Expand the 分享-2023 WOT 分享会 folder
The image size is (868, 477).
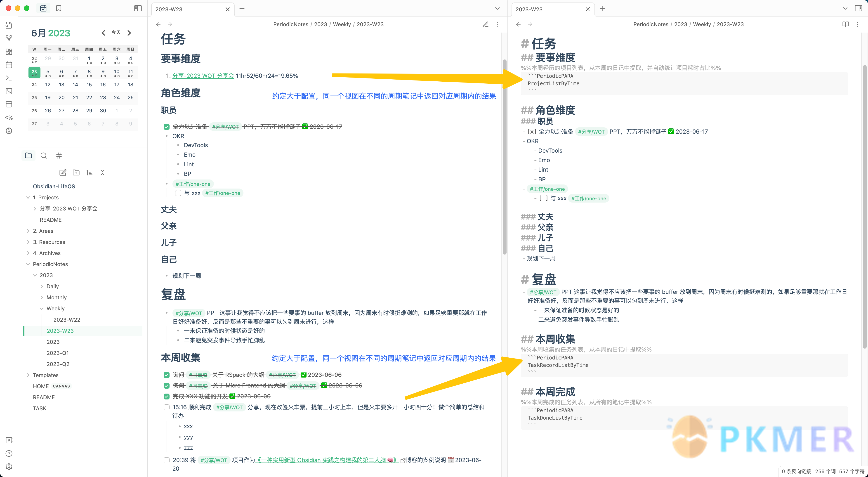(x=35, y=209)
